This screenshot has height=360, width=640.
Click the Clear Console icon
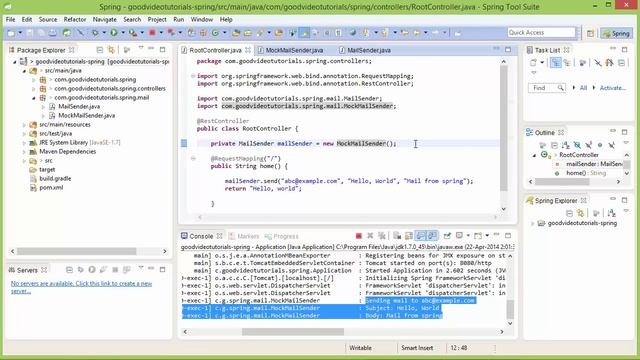click(x=397, y=236)
